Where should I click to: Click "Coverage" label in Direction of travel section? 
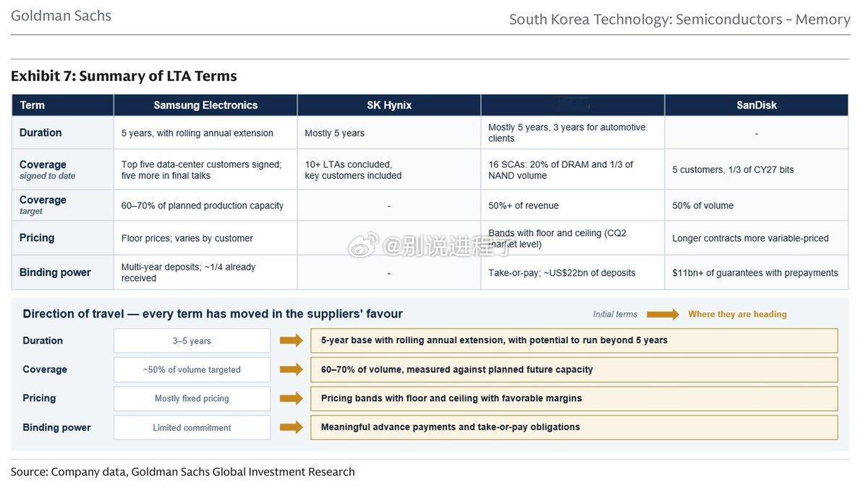point(45,369)
